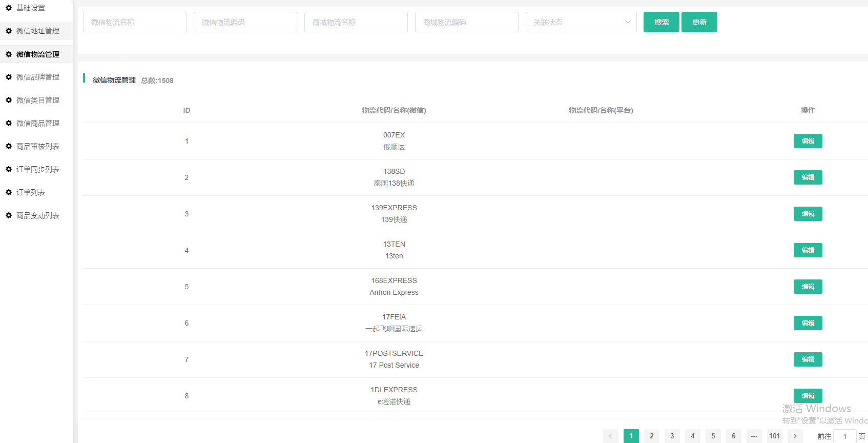Click the 总数:1508 count label
Viewport: 868px width, 443px height.
pyautogui.click(x=157, y=80)
